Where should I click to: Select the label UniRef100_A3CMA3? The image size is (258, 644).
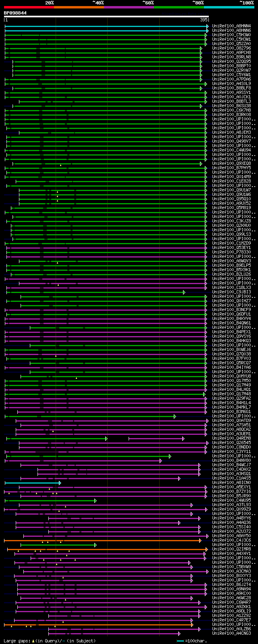click(231, 571)
